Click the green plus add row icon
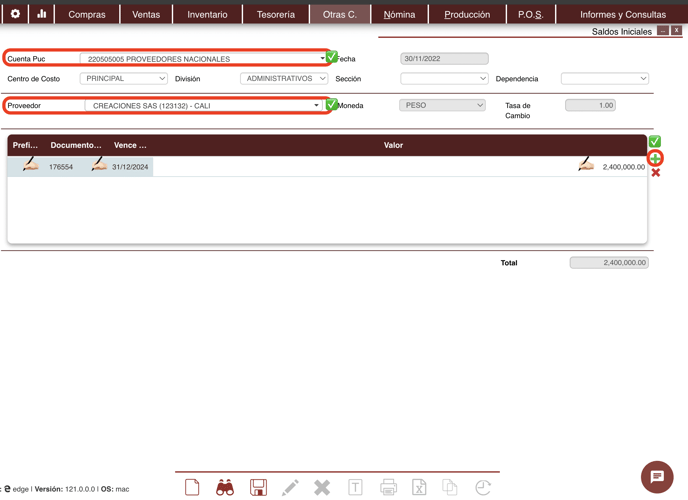 tap(655, 158)
